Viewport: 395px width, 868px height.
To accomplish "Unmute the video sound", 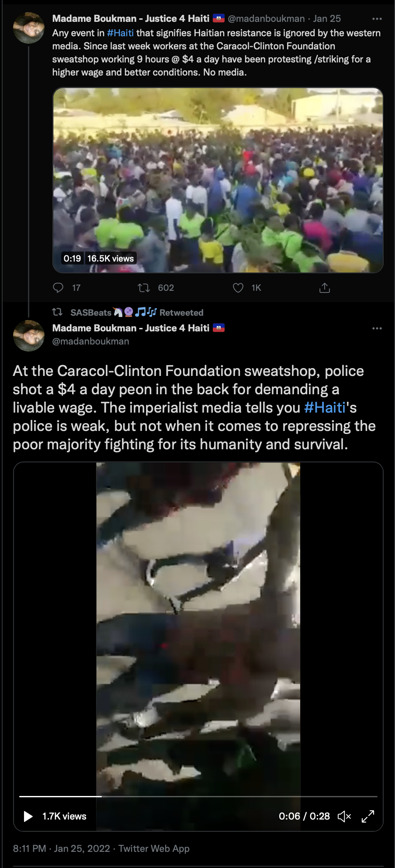I will (x=345, y=816).
